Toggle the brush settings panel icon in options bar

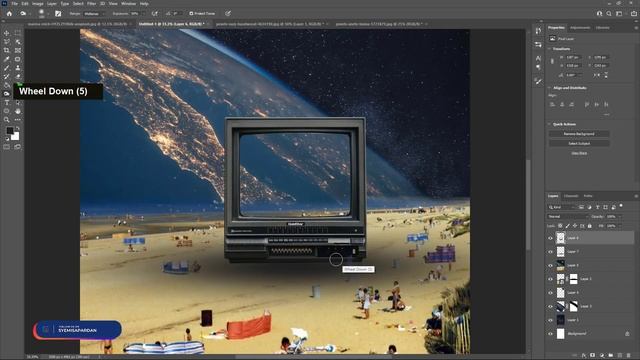coord(58,13)
